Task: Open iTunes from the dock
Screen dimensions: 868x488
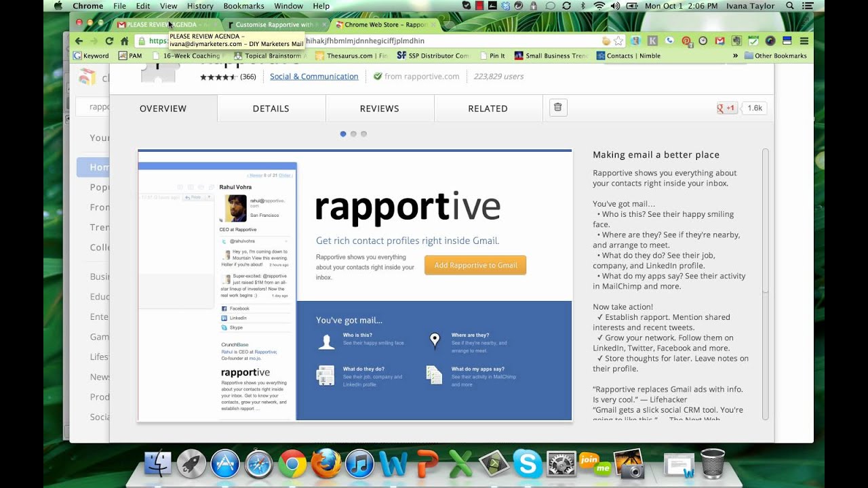Action: pos(360,464)
